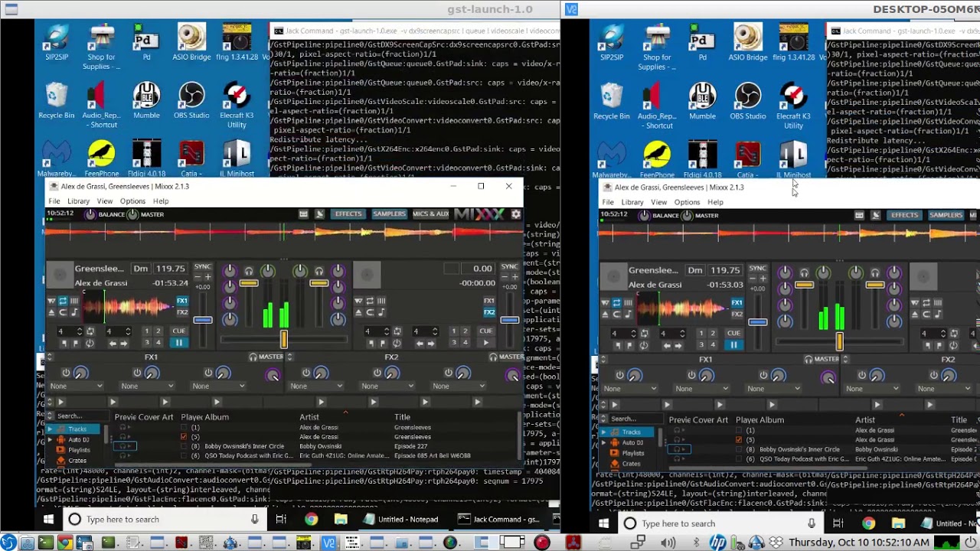Uncheck the (5) track row checkbox, gst-launch Mixxx
This screenshot has height=551, width=980.
click(184, 437)
